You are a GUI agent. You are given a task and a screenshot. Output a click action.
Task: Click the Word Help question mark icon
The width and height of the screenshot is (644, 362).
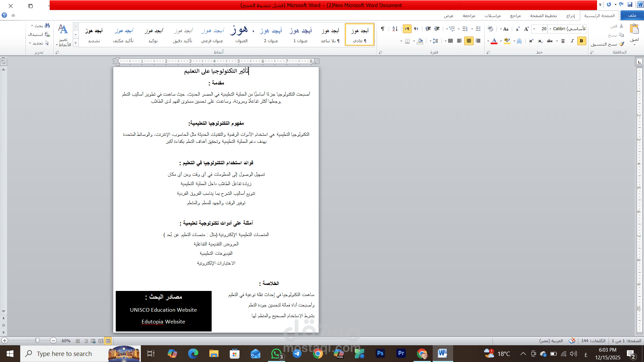tap(4, 15)
